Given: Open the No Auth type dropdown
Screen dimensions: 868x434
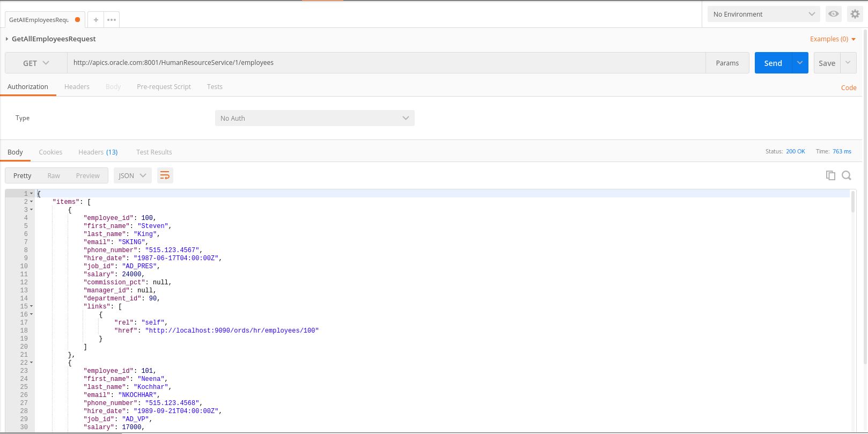Looking at the screenshot, I should click(314, 118).
